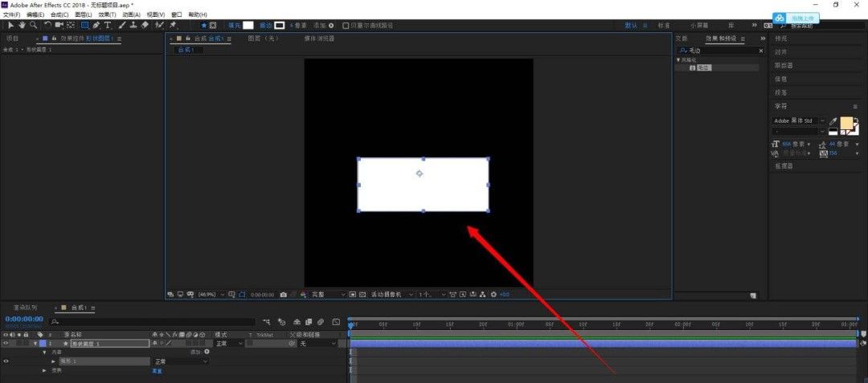Toggle visibility eye of 矩形 1 row
Screen dimensions: 868x383
coord(6,361)
